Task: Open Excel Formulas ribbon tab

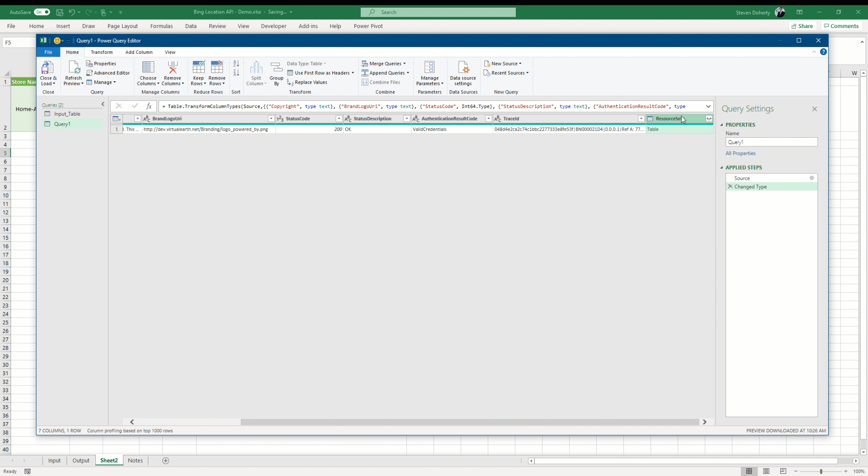Action: 161,26
